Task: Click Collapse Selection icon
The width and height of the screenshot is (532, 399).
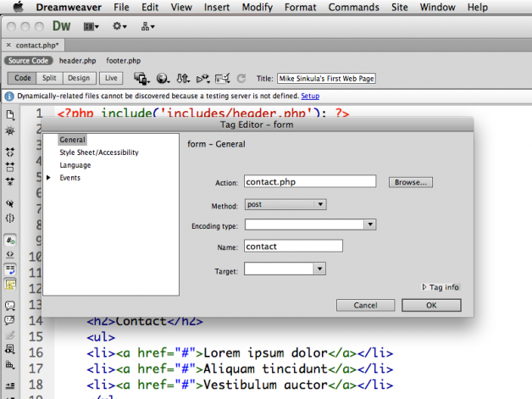Action: (10, 167)
